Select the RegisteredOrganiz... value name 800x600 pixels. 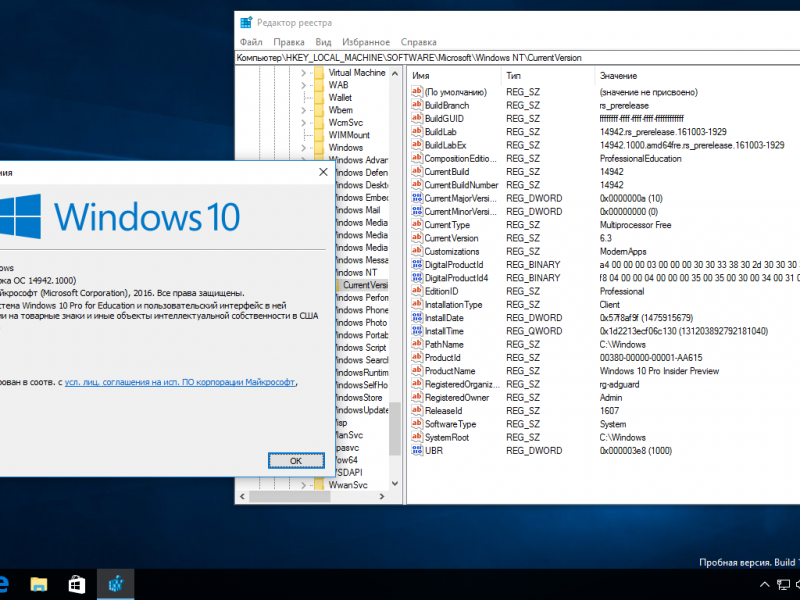(x=462, y=384)
